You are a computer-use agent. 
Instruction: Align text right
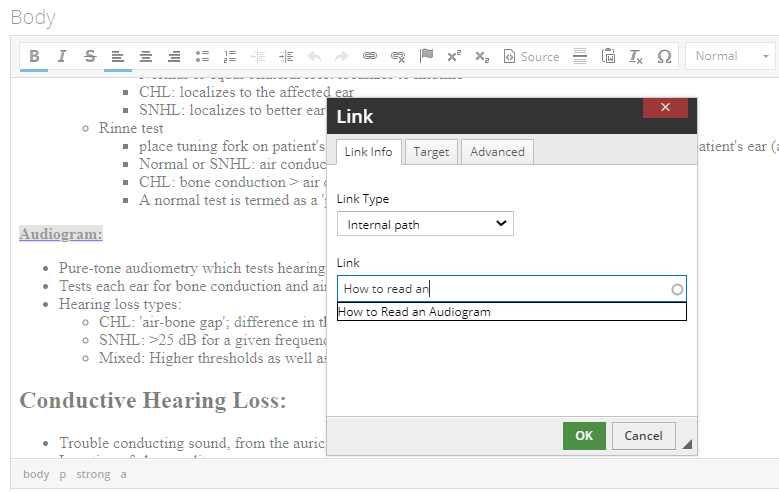[x=174, y=56]
